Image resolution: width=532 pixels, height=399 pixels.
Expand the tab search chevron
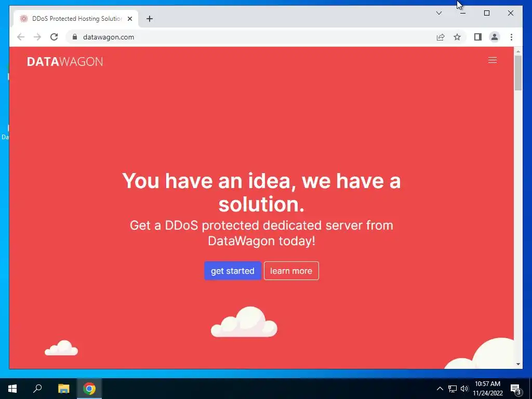point(438,13)
